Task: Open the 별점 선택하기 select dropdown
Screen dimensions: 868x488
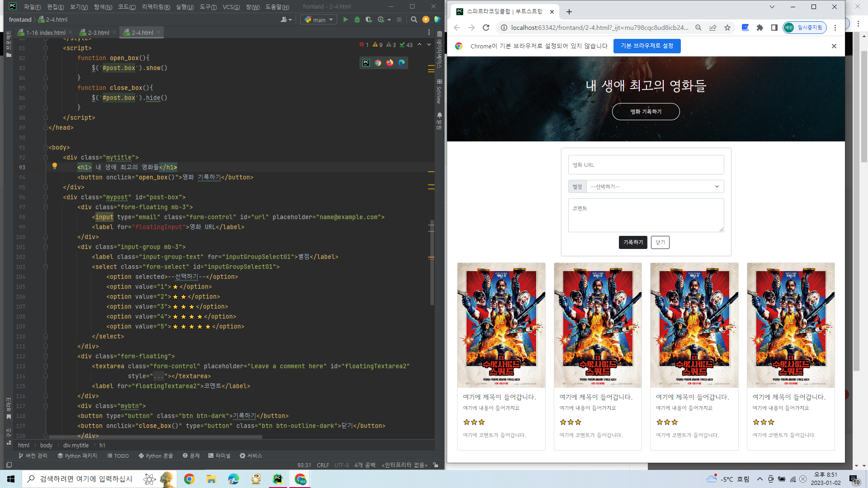Action: point(655,187)
